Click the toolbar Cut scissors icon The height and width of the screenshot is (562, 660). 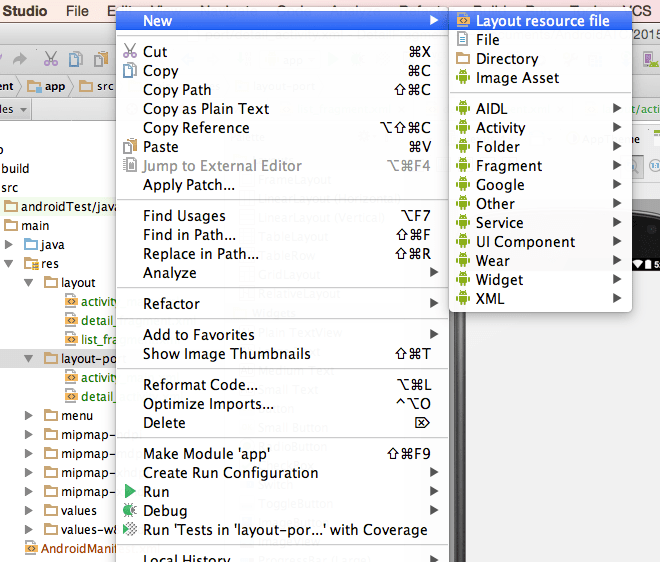click(x=51, y=59)
